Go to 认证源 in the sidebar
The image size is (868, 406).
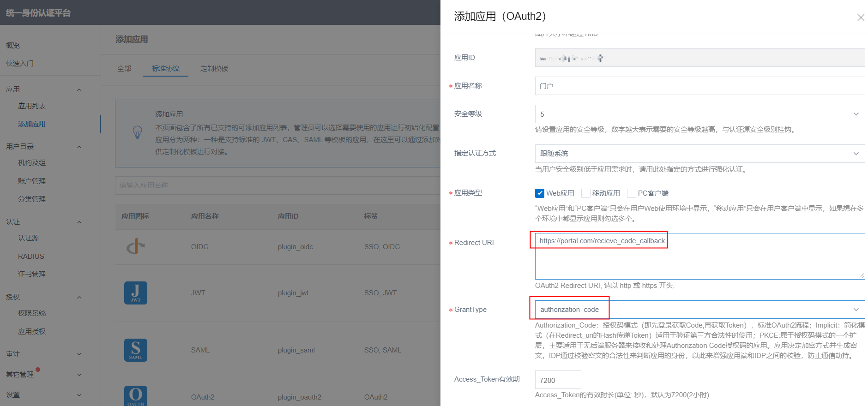point(29,238)
